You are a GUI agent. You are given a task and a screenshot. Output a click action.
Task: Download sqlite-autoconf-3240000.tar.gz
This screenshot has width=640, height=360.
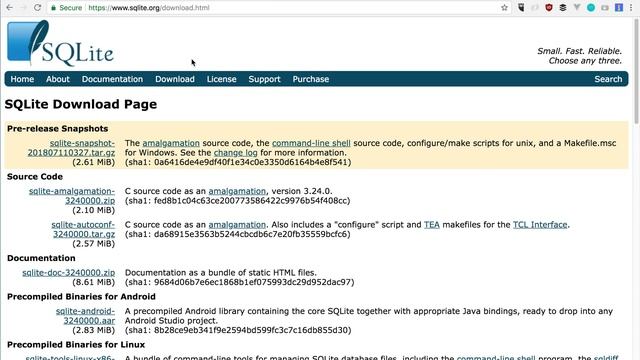pos(83,229)
